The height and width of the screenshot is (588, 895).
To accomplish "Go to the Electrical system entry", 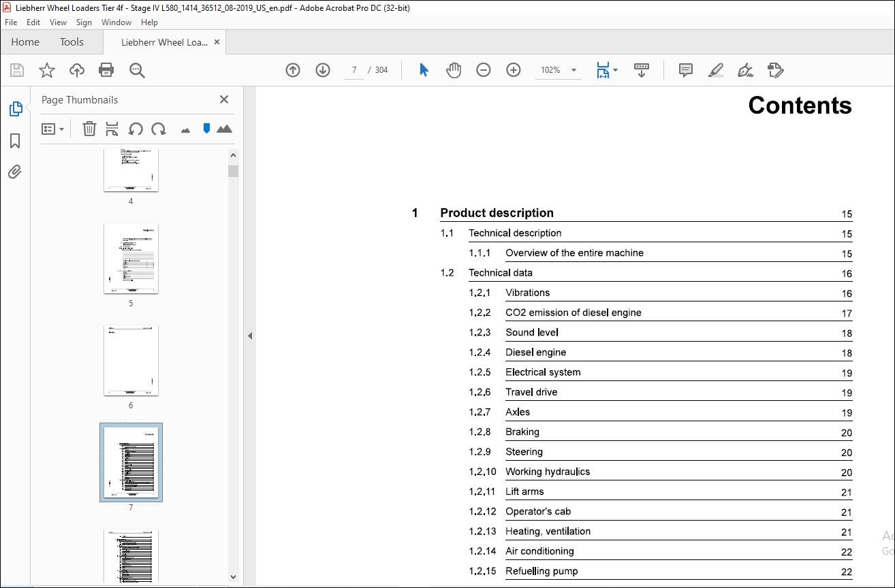I will coord(543,372).
